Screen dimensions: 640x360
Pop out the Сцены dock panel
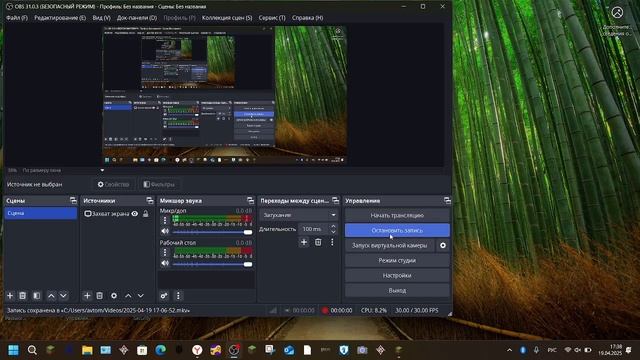pyautogui.click(x=73, y=200)
